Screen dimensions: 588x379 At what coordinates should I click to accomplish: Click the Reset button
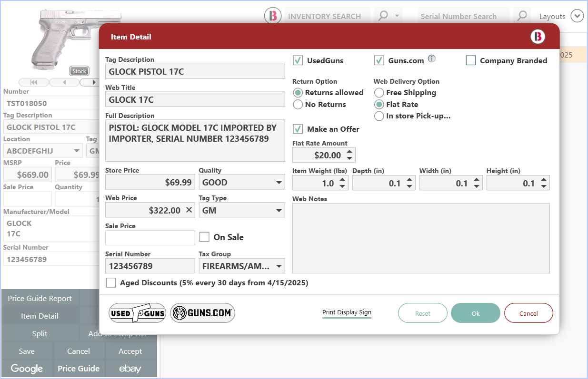click(x=423, y=313)
